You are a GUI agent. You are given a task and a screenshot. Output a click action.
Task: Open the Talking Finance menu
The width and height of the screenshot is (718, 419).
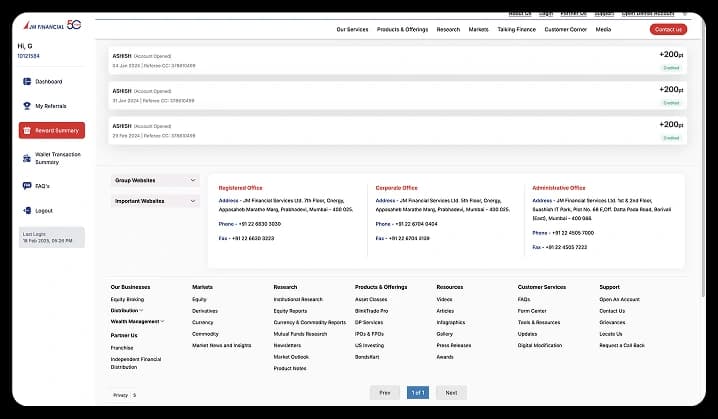coord(517,29)
